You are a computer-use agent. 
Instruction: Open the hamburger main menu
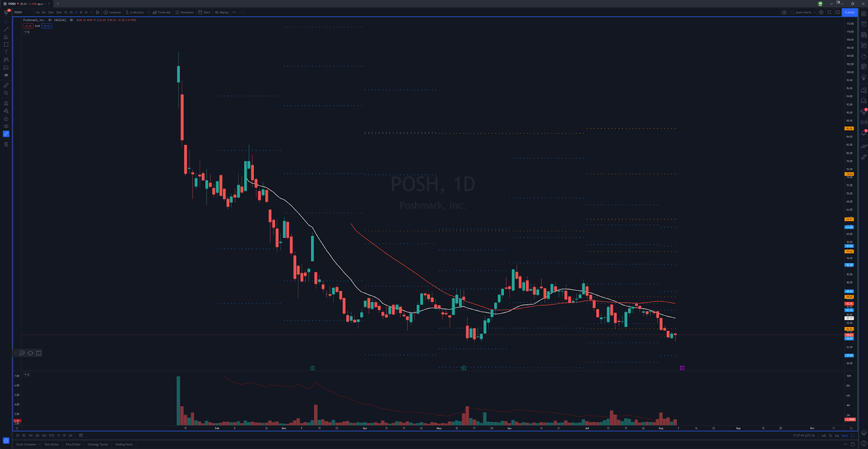tap(6, 12)
